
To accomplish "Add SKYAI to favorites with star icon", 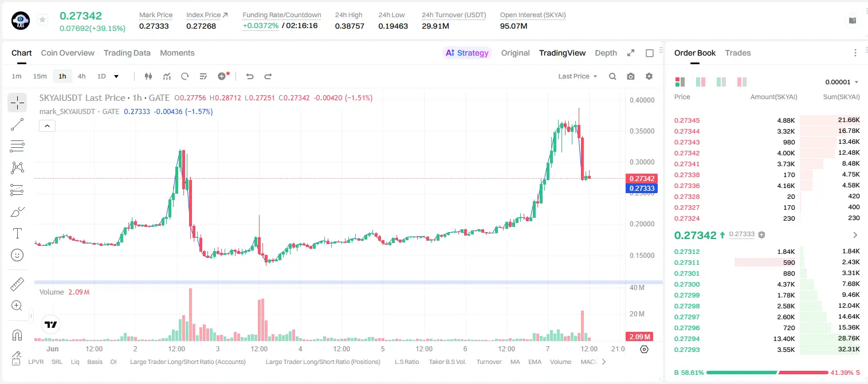I will pos(42,20).
